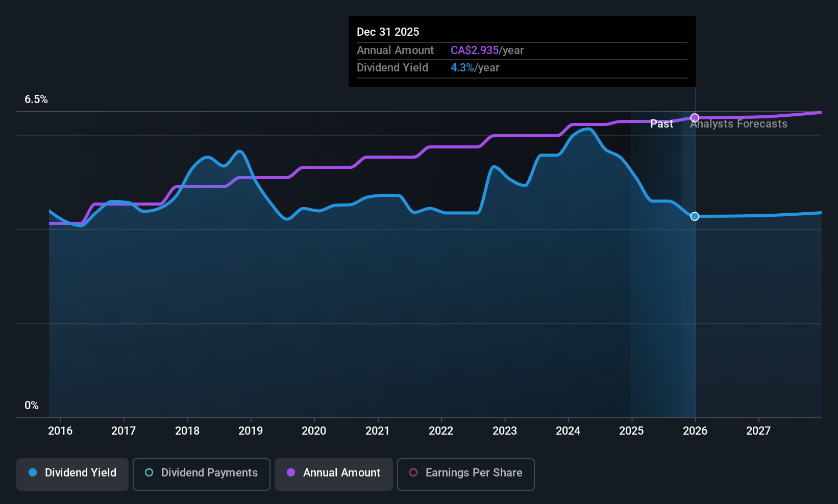Screen dimensions: 838x504
Task: Switch to the Analysts Forecasts section
Action: coord(738,123)
